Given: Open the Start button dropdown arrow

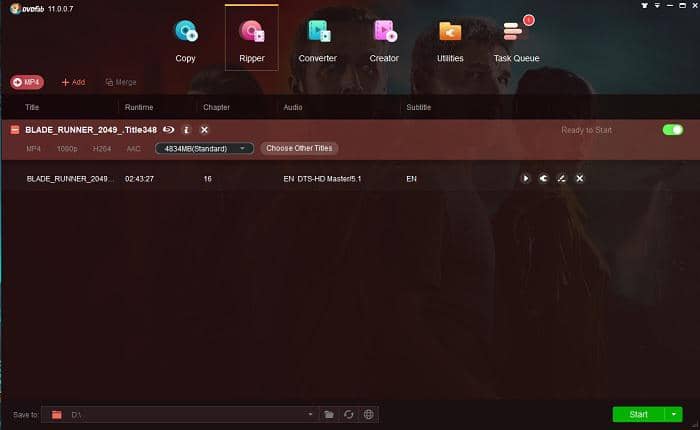Looking at the screenshot, I should tap(674, 414).
